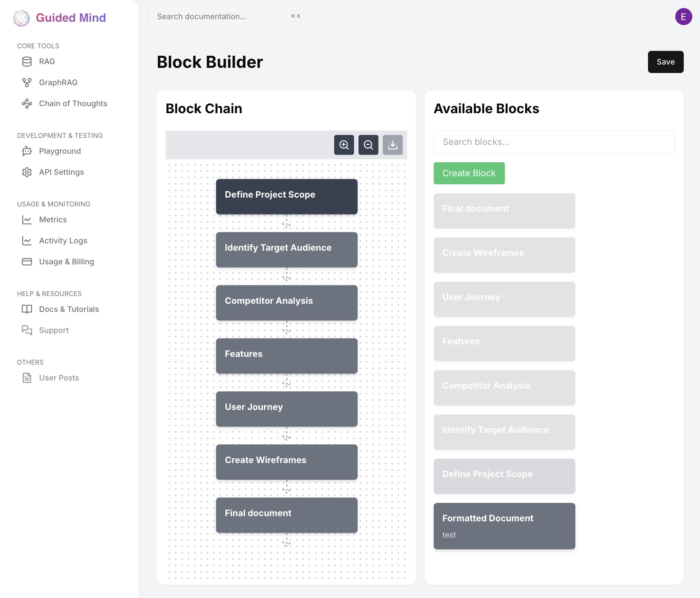Click the Chain of Thoughts workflow icon
The image size is (700, 598).
coord(27,104)
